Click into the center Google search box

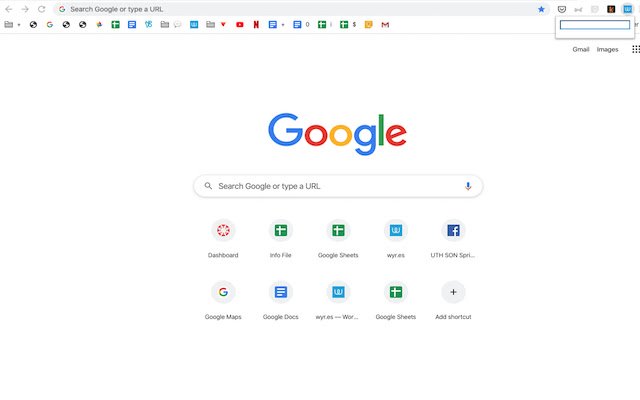pyautogui.click(x=338, y=186)
